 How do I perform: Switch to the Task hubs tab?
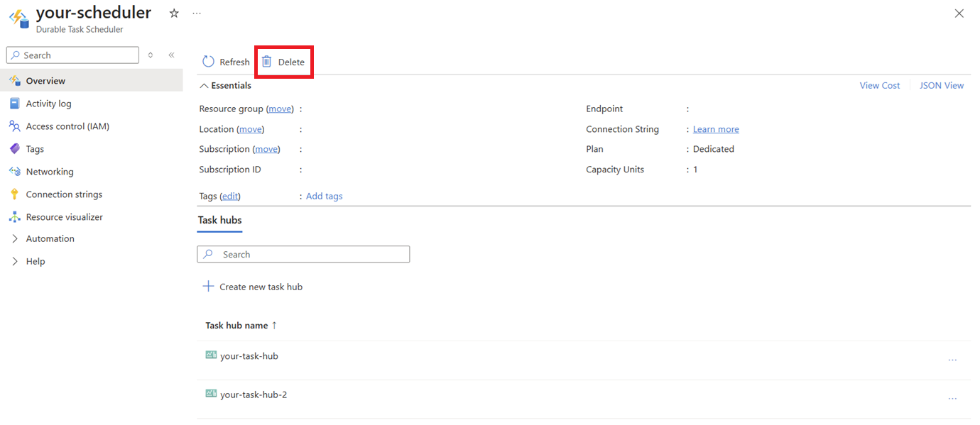(219, 220)
